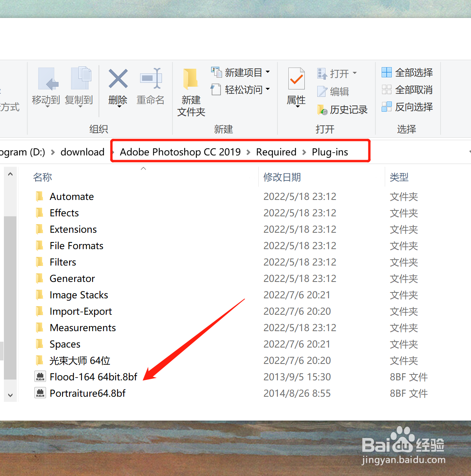Click 2022/7/6 20:20 date of Import-Export

[x=297, y=311]
